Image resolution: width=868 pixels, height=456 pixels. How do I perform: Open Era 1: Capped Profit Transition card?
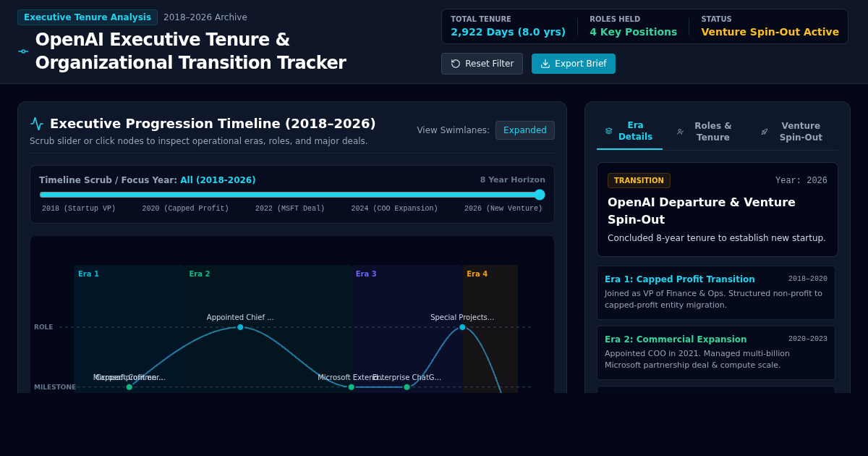coord(716,293)
